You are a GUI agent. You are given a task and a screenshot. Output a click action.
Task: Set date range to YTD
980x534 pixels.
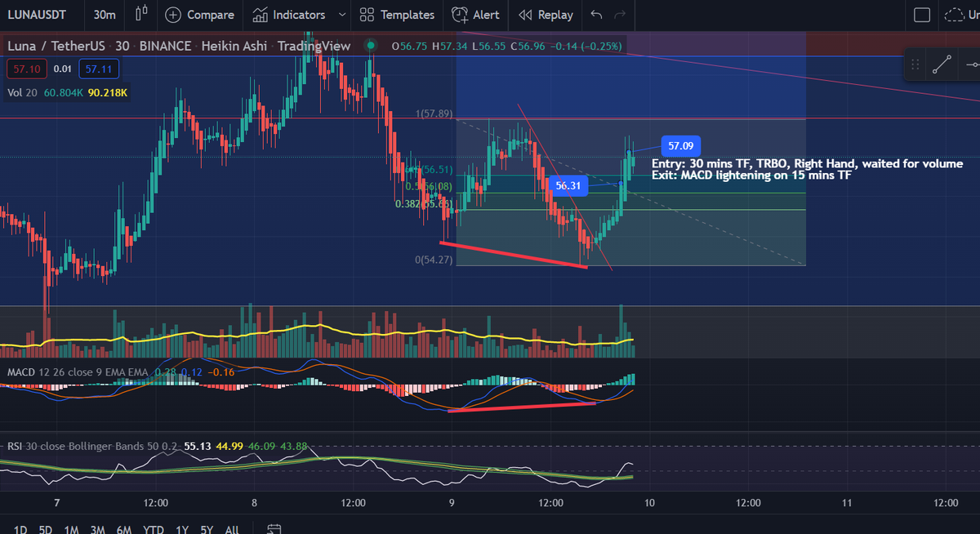point(154,529)
